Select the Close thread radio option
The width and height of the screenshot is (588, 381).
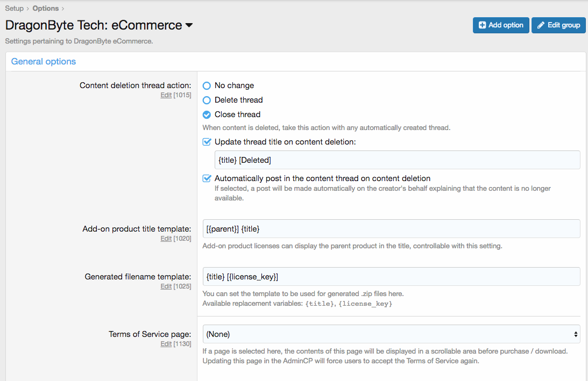tap(207, 114)
